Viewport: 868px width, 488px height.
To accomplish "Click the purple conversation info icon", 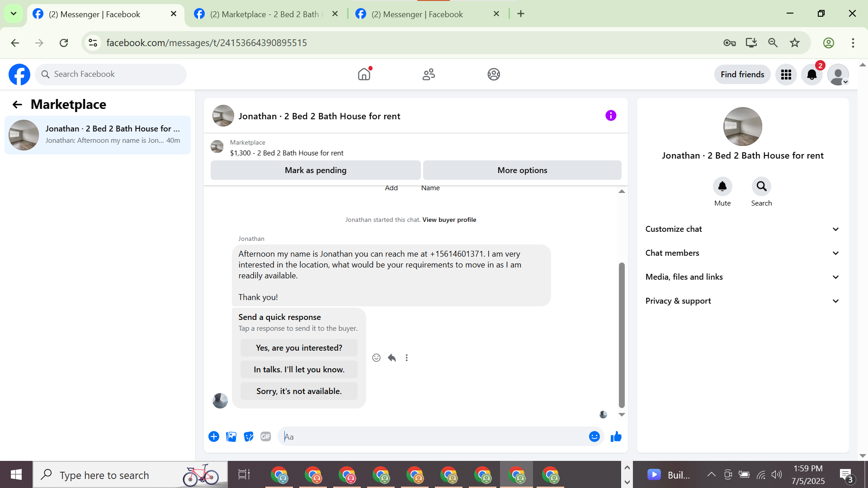I will 611,116.
